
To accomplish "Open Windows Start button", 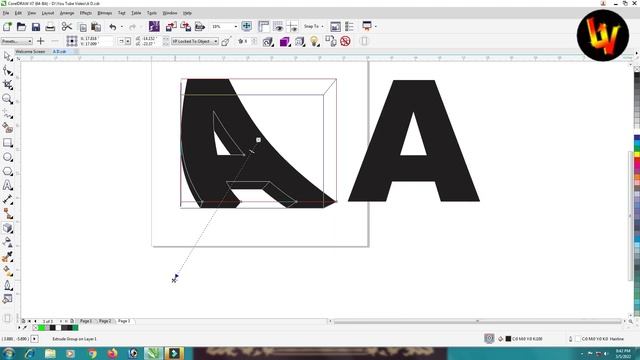I will [8, 353].
